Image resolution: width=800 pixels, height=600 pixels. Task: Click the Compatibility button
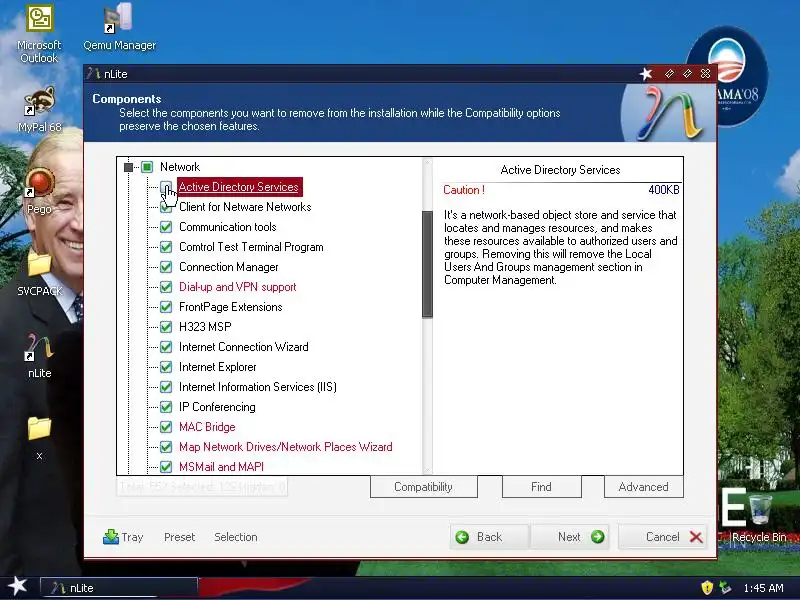pyautogui.click(x=423, y=487)
